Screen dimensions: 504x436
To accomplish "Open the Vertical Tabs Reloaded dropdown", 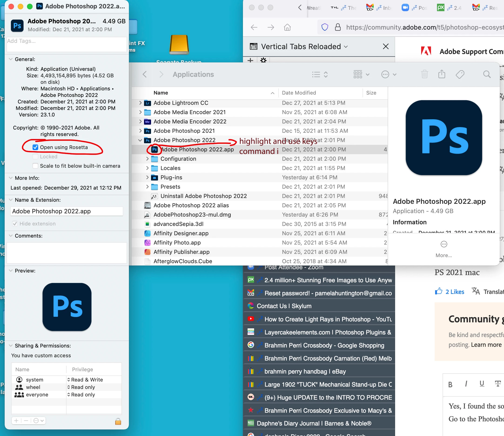I will [x=346, y=47].
